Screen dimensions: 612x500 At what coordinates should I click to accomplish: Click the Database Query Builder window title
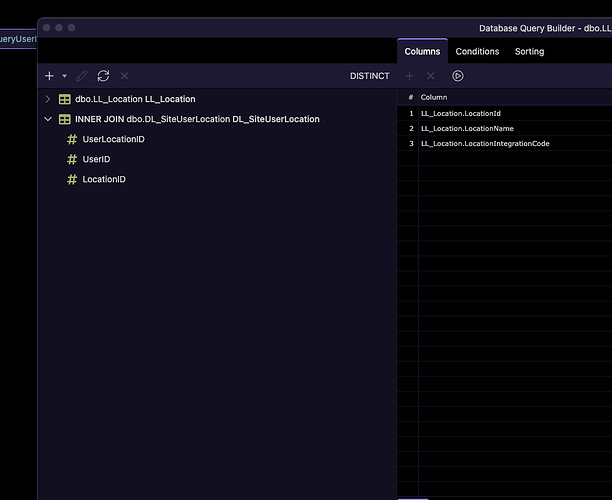click(x=545, y=28)
